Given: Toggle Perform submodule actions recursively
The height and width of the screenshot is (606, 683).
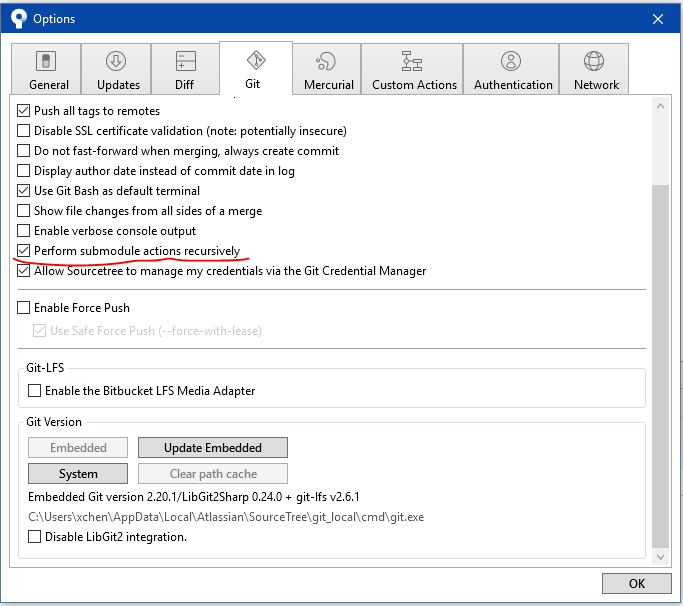Looking at the screenshot, I should 24,251.
